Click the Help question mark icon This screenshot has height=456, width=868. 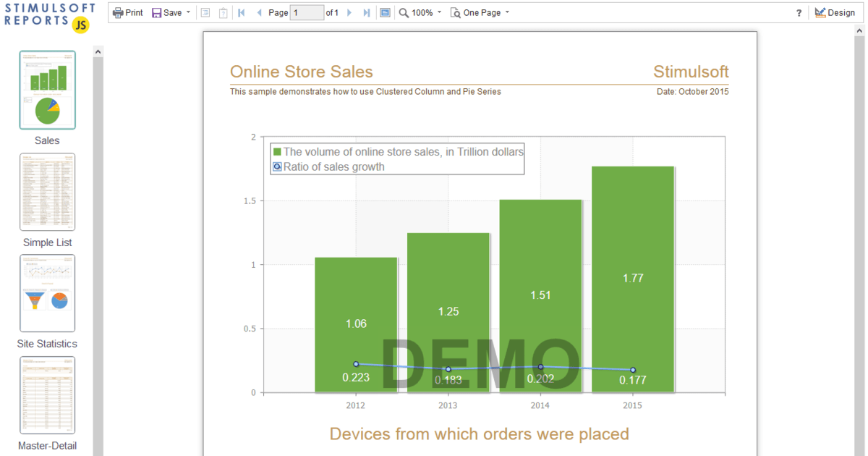[x=799, y=12]
